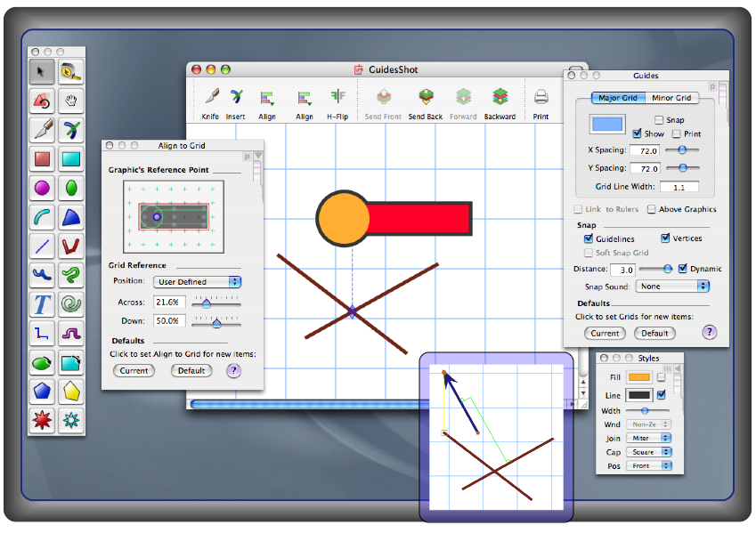The image size is (756, 533).
Task: Switch to the Major Grid tab
Action: [x=618, y=98]
